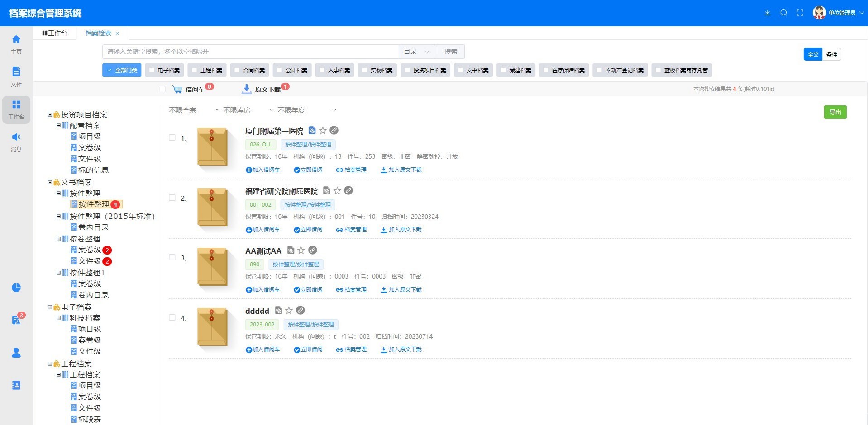Switch to the 工作台 tab

point(55,33)
